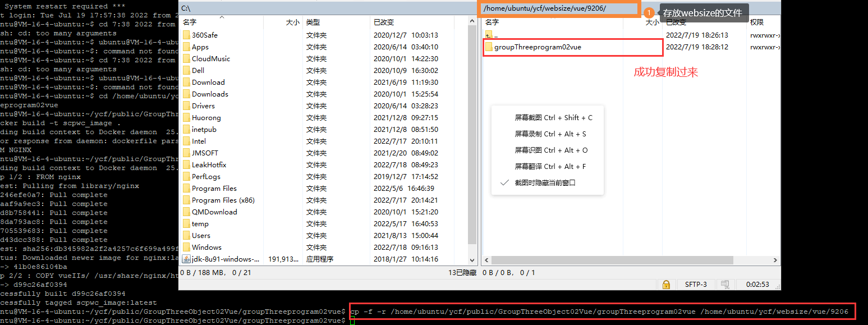Choose '屏幕翻译 Ctrl + Alt + F'
Image resolution: width=868 pixels, height=325 pixels.
pos(550,166)
